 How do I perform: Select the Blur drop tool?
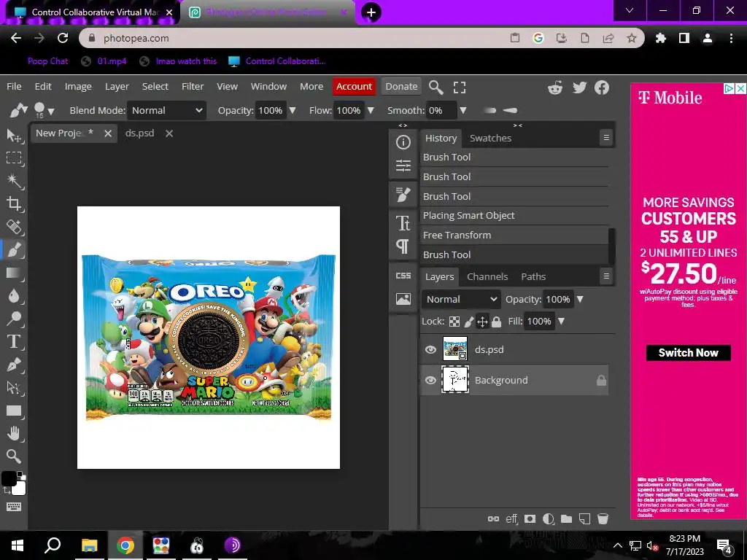point(14,296)
